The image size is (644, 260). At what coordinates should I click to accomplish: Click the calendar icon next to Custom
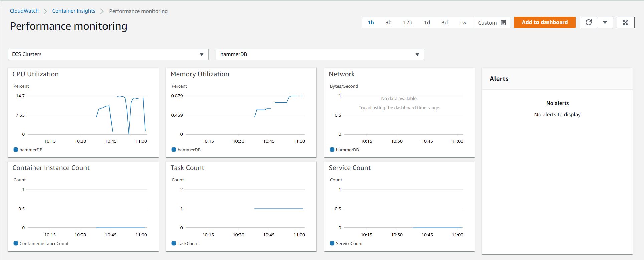pos(503,23)
